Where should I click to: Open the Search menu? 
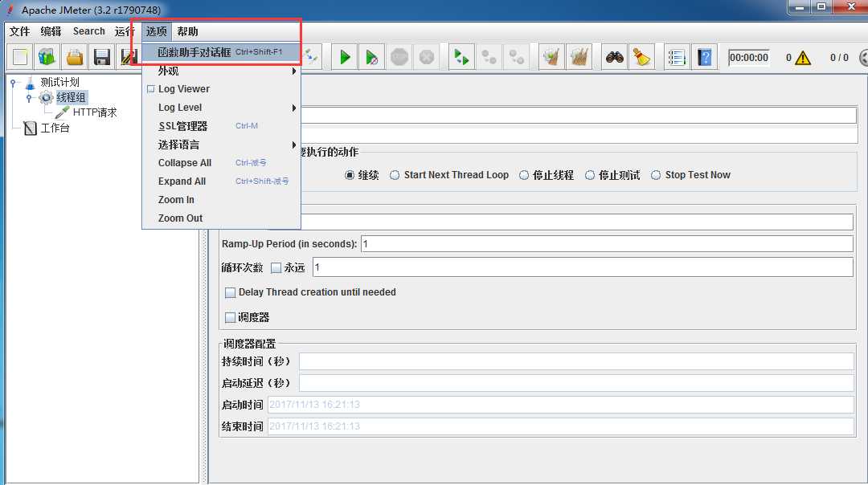[x=88, y=31]
